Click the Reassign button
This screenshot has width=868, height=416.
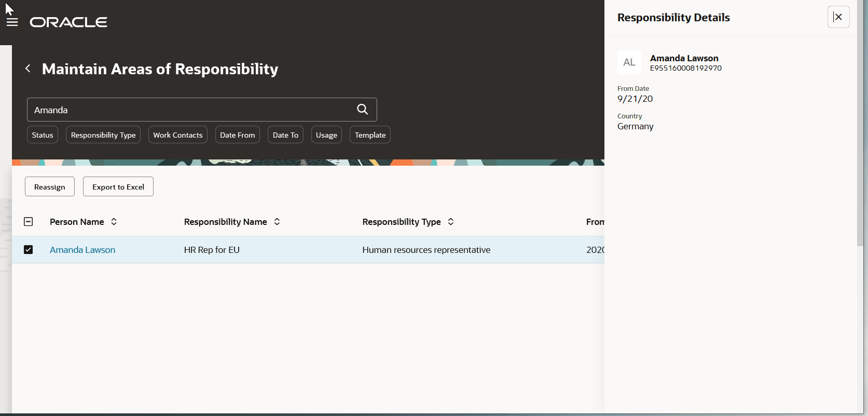pyautogui.click(x=50, y=186)
